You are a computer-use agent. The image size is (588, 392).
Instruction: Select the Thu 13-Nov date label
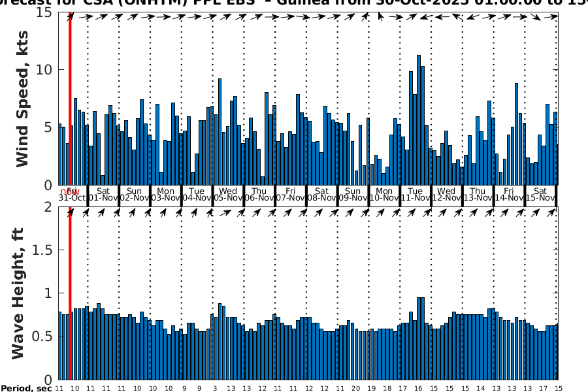pyautogui.click(x=478, y=194)
